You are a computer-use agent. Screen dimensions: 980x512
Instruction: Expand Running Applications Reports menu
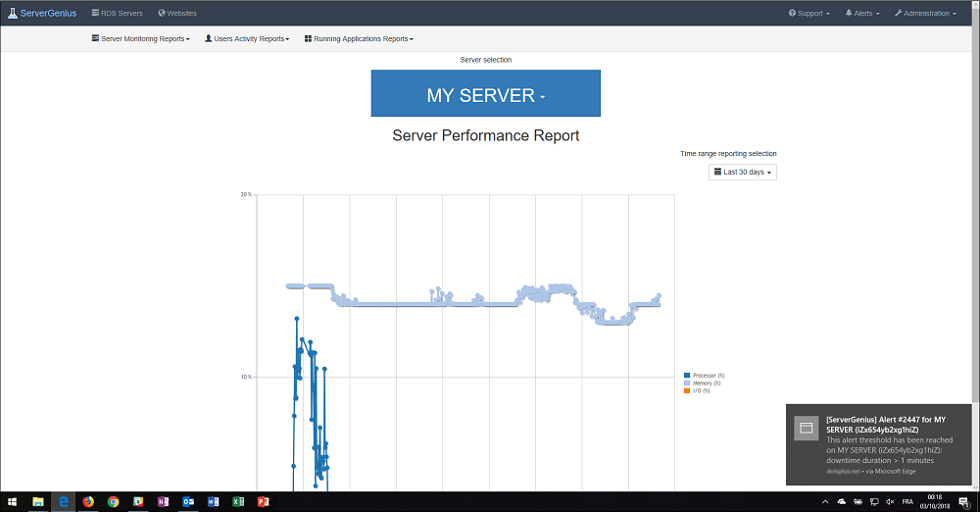tap(359, 39)
